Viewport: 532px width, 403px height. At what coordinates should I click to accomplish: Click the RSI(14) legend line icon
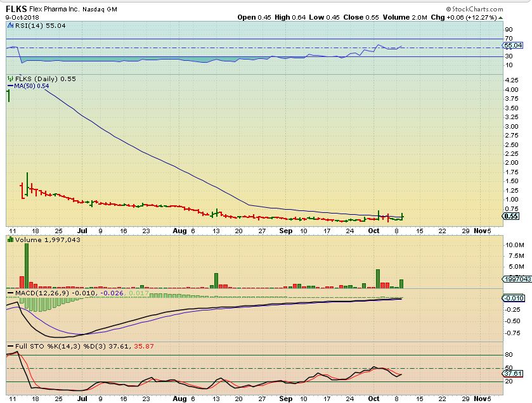[8, 25]
